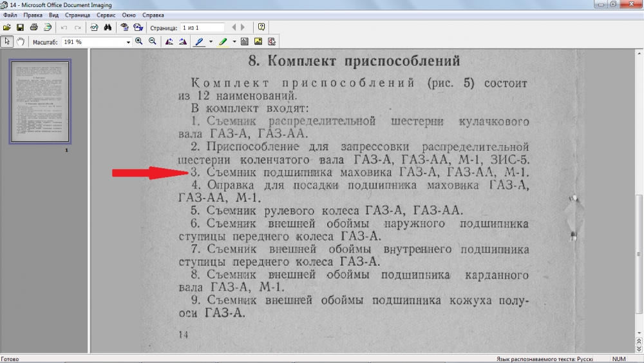This screenshot has width=644, height=363.
Task: Click the previous page double-arrow button
Action: (x=639, y=341)
